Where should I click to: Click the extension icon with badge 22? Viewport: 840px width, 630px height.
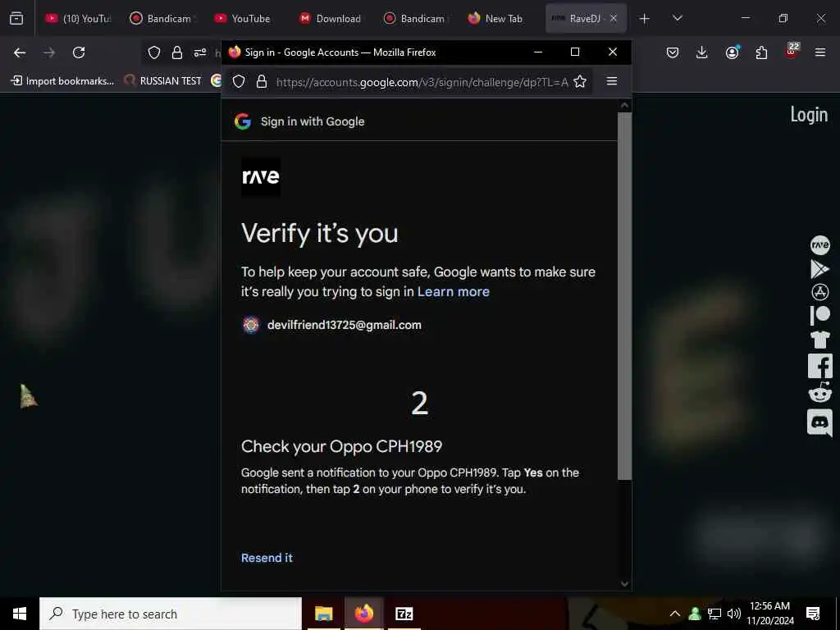coord(792,52)
